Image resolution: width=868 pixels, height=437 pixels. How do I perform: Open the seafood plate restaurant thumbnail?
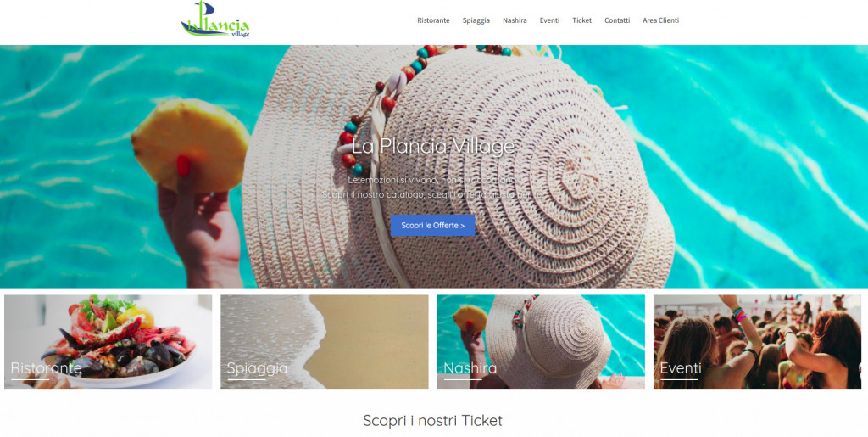click(x=108, y=342)
